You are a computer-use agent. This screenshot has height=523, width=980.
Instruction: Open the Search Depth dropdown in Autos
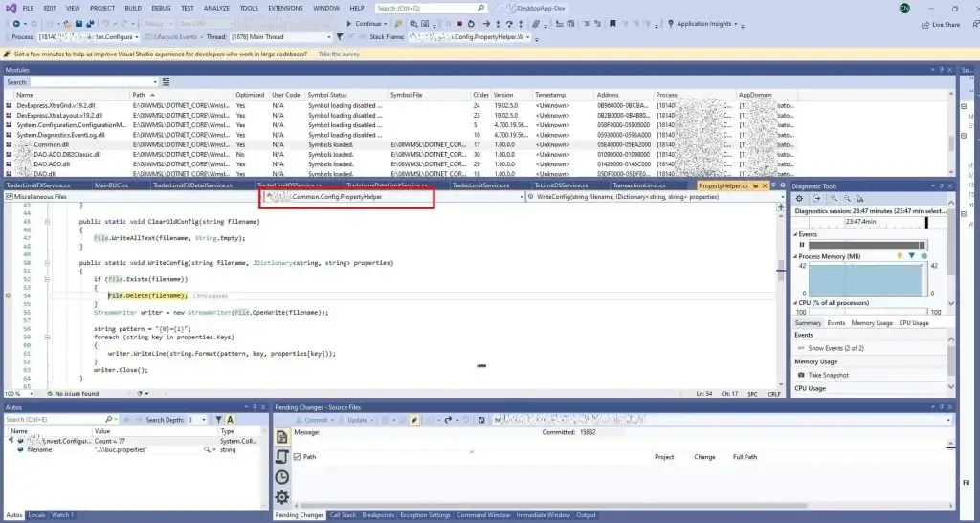click(197, 420)
